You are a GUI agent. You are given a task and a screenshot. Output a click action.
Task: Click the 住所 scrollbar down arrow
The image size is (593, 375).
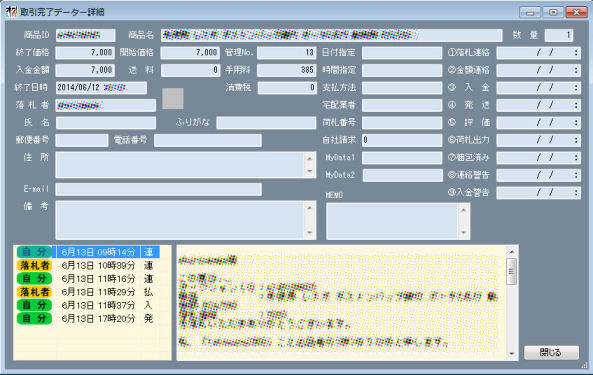(309, 171)
